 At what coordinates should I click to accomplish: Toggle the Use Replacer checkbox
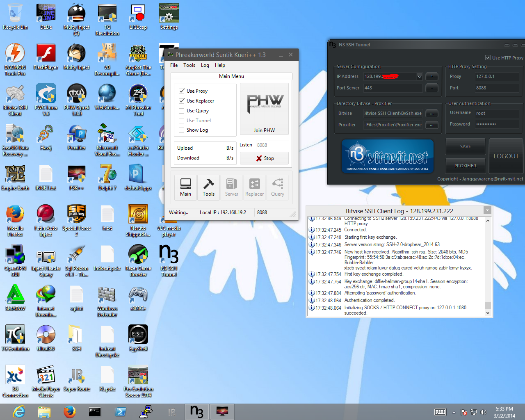[182, 101]
